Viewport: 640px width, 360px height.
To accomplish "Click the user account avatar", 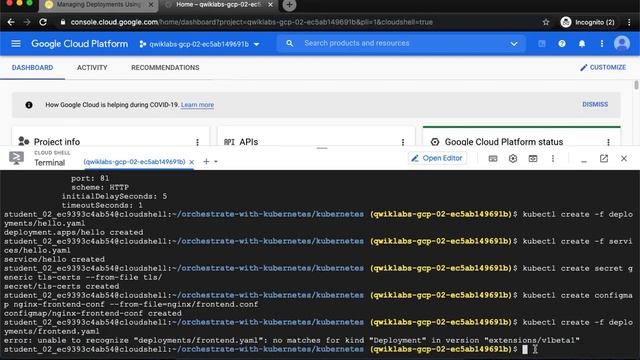I will click(622, 43).
